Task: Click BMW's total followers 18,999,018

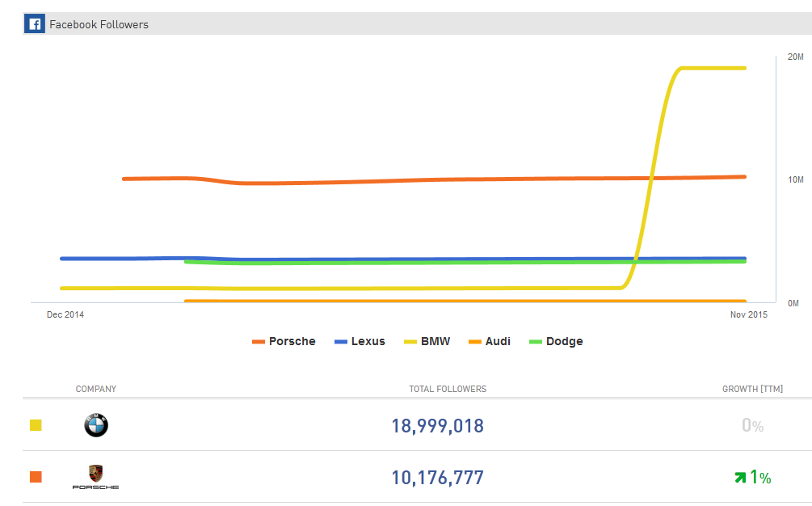Action: tap(438, 426)
